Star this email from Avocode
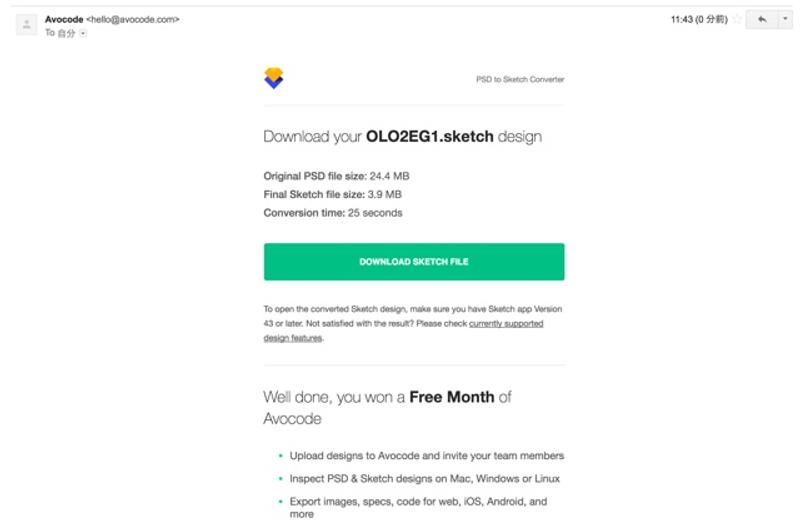Image resolution: width=800 pixels, height=524 pixels. coord(737,20)
